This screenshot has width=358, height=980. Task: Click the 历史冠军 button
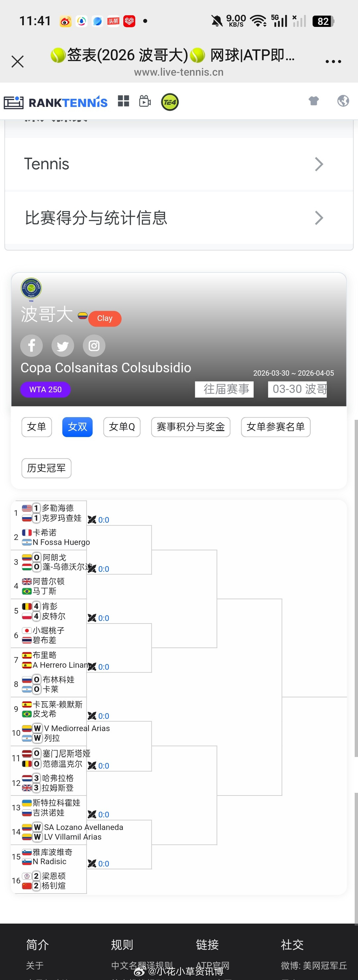coord(46,468)
